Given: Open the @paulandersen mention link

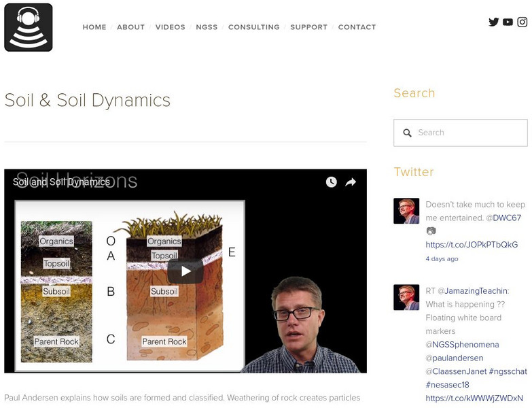Looking at the screenshot, I should (x=455, y=358).
